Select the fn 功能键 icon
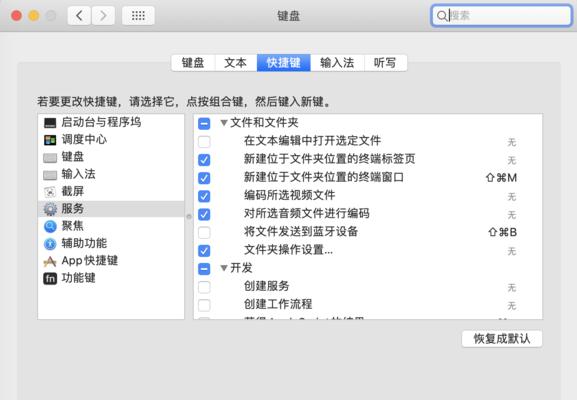This screenshot has width=577, height=400. pyautogui.click(x=50, y=279)
